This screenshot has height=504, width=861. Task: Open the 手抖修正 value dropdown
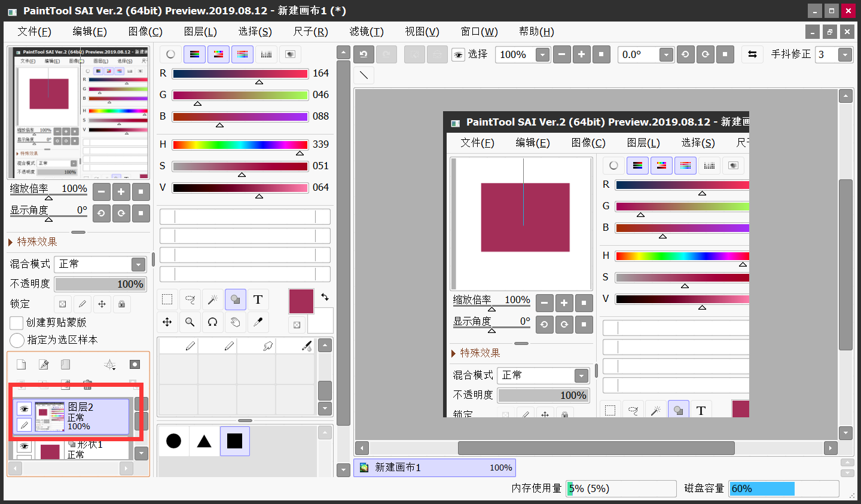[845, 54]
